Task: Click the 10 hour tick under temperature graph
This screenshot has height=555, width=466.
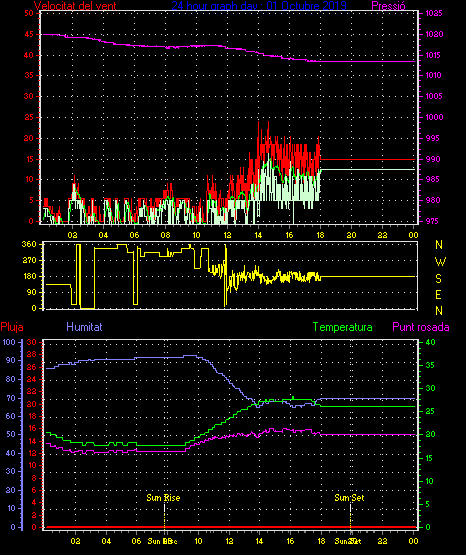Action: (x=198, y=541)
